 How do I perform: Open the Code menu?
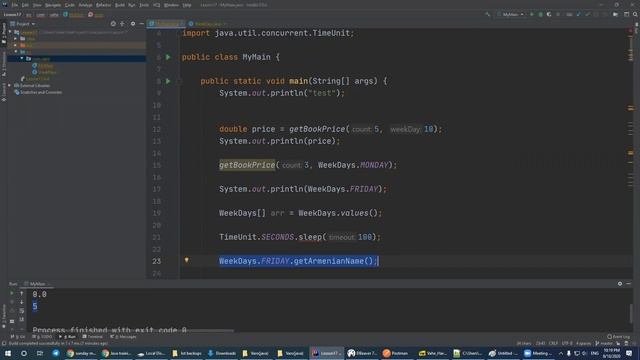(70, 5)
